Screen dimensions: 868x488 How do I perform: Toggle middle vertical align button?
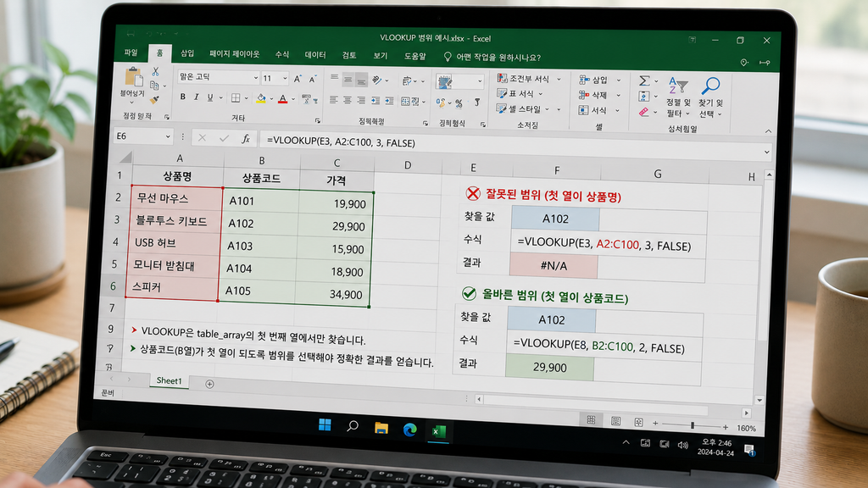[x=348, y=80]
